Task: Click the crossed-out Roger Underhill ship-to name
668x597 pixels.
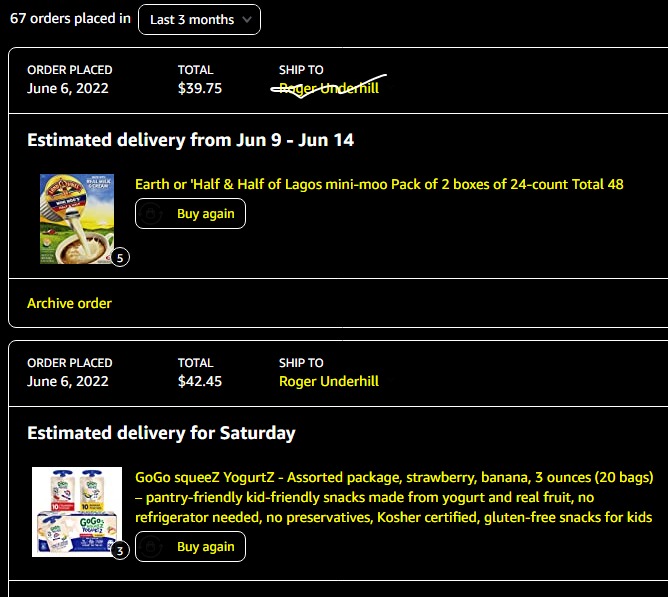Action: (328, 88)
